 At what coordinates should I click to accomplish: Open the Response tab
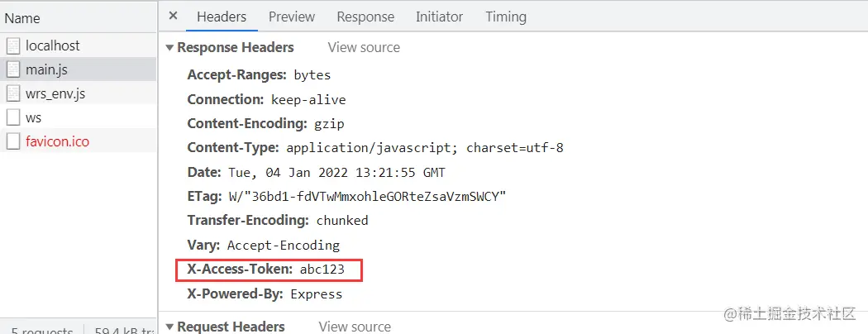[365, 17]
